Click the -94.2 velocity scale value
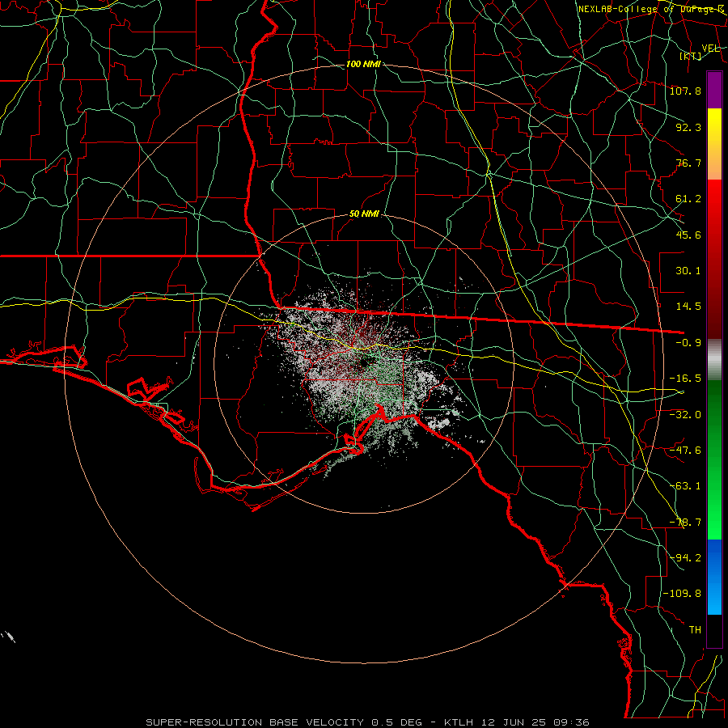The width and height of the screenshot is (728, 728). [x=685, y=558]
